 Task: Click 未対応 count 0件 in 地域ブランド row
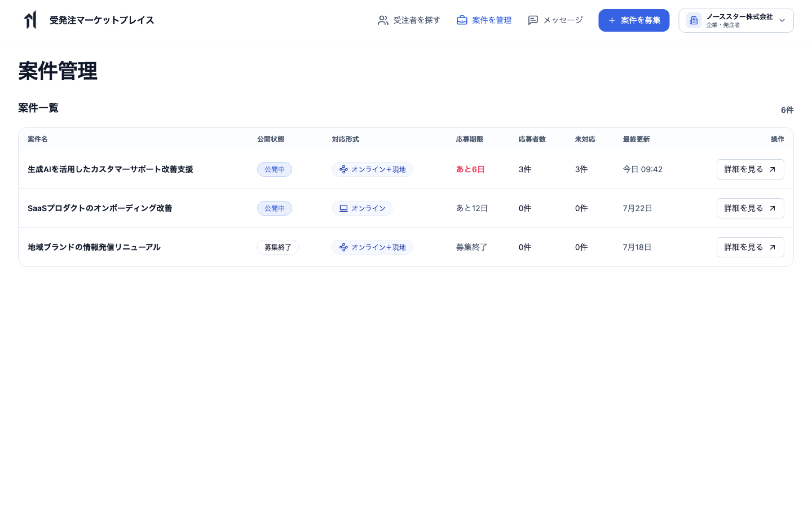581,247
